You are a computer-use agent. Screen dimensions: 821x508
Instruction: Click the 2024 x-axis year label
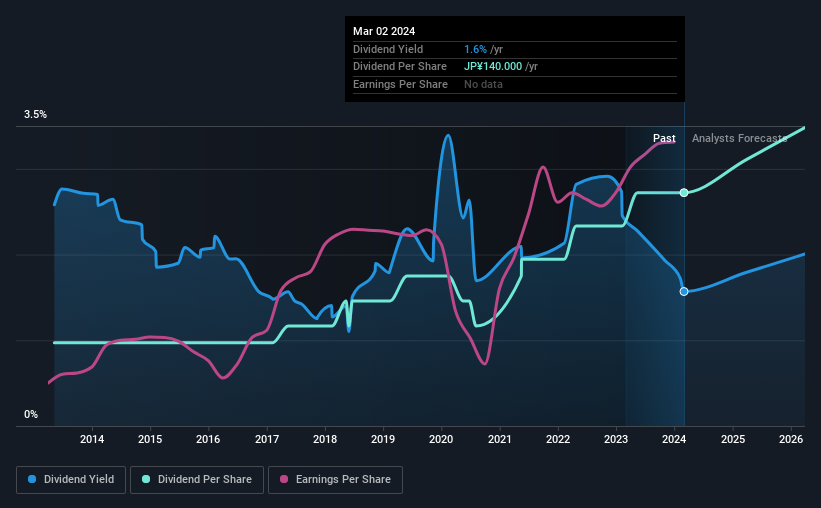click(674, 439)
